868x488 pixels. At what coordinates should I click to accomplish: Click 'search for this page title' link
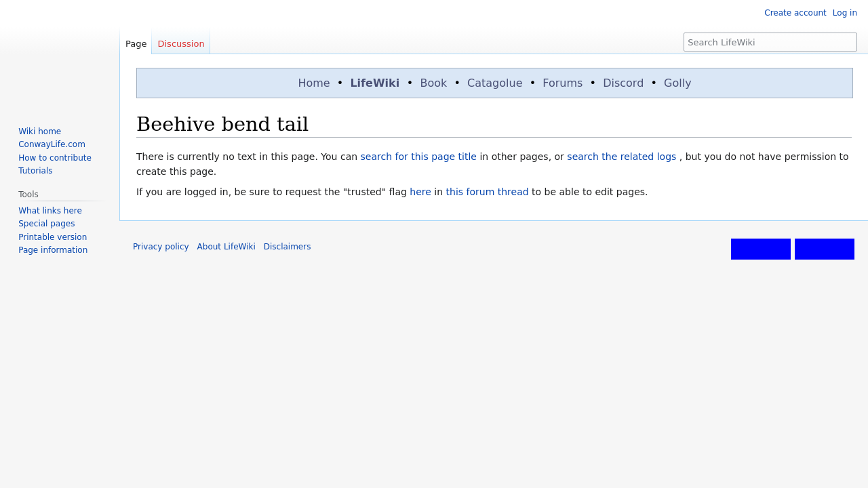click(418, 157)
